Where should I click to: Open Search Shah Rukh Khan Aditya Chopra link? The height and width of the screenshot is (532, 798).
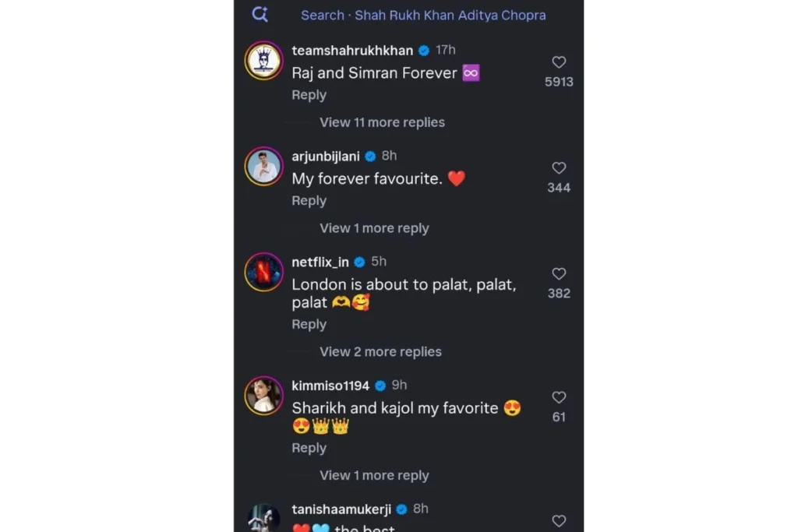point(423,15)
